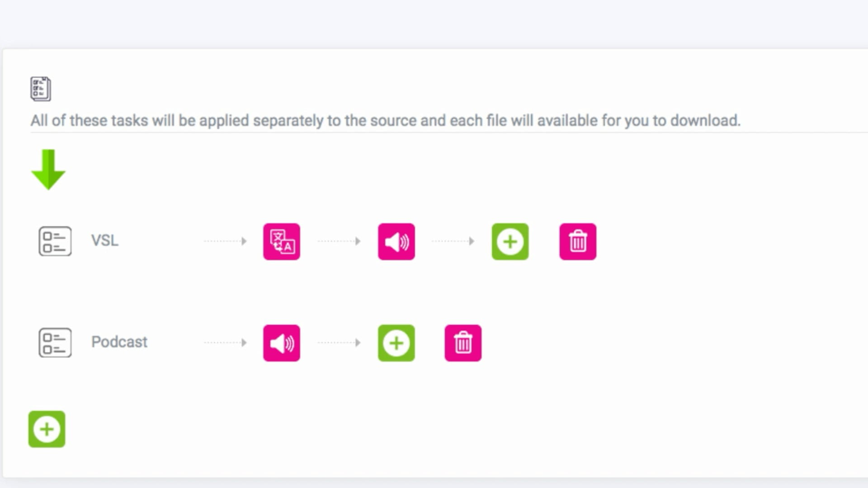
Task: Select the VSL list icon
Action: point(55,241)
